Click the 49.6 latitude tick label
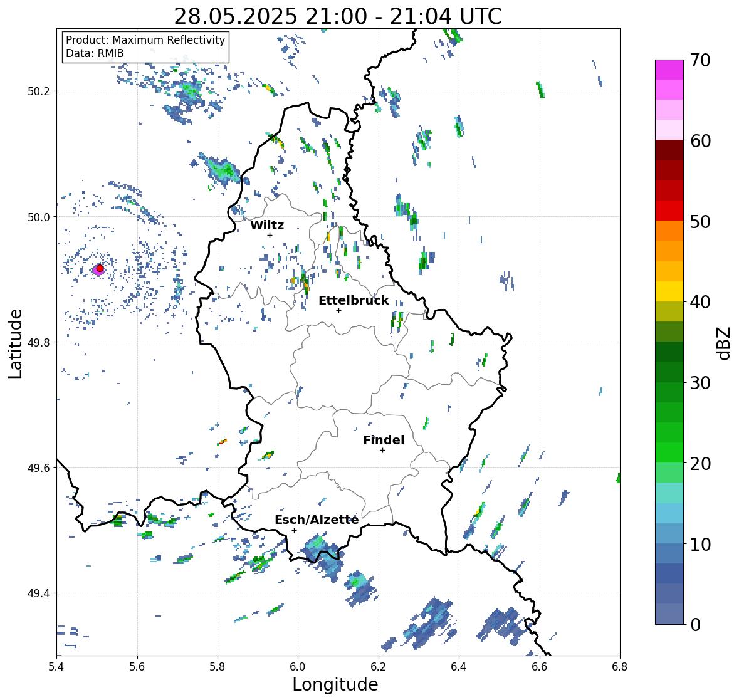 click(39, 468)
